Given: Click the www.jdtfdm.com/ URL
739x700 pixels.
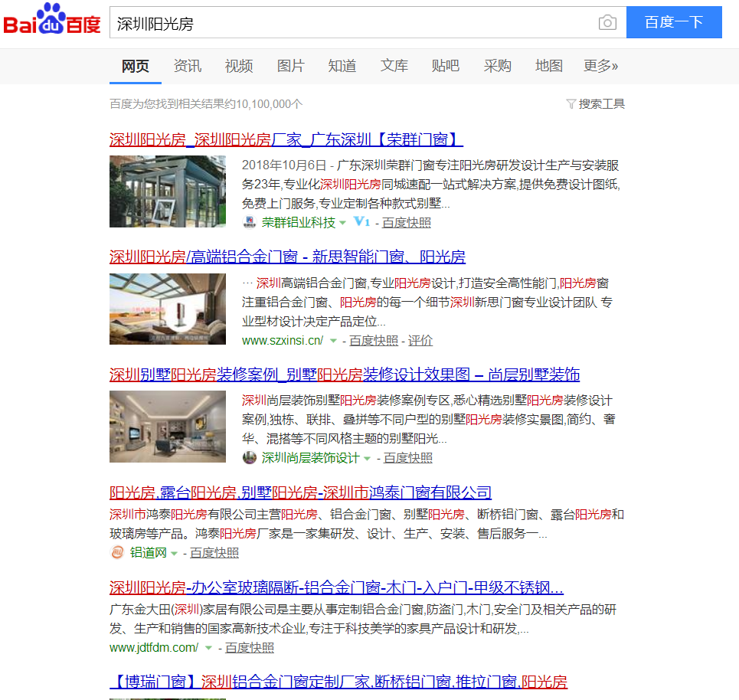Looking at the screenshot, I should (x=154, y=648).
